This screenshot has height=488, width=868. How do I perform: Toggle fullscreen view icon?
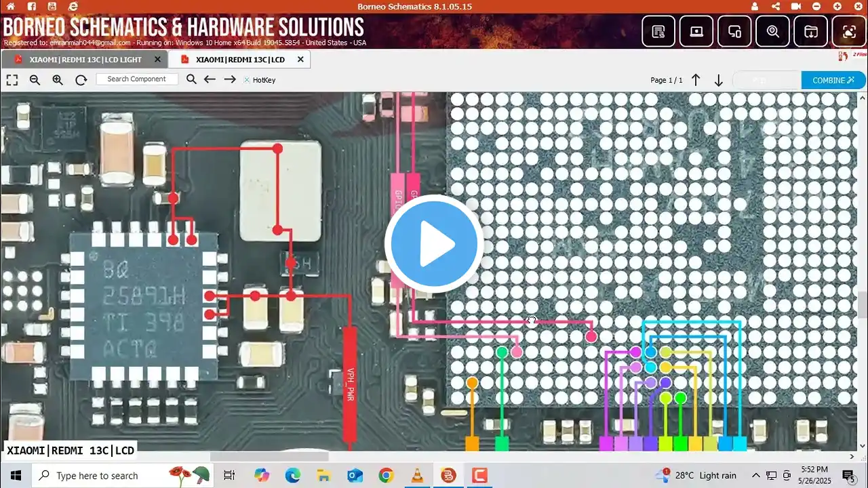click(x=12, y=80)
